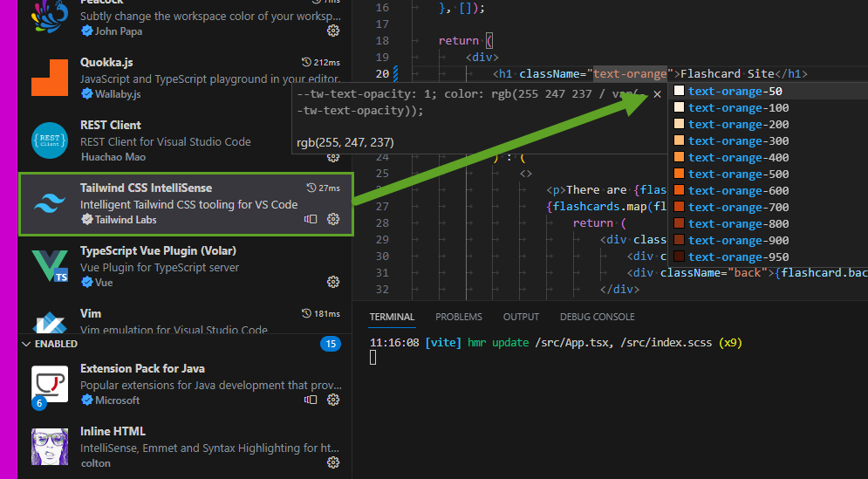Click the rgb(255, 247, 237) value text

click(x=345, y=143)
